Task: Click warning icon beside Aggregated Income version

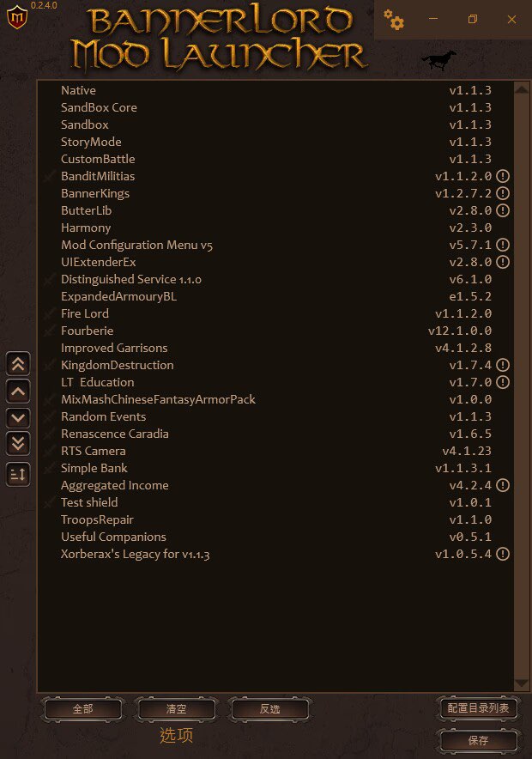Action: [503, 485]
